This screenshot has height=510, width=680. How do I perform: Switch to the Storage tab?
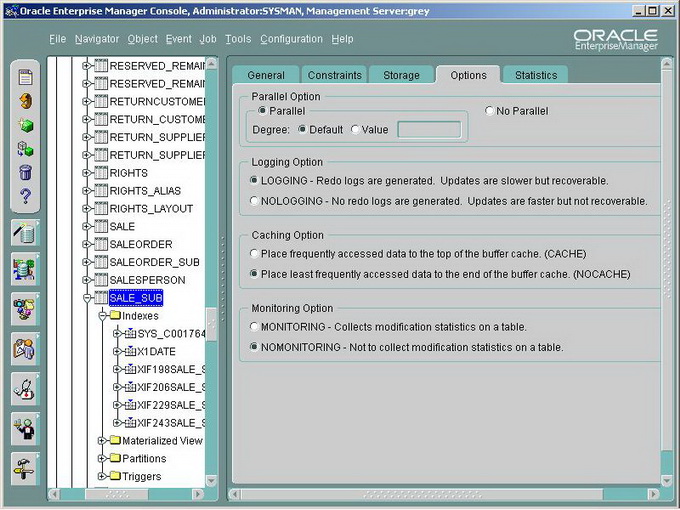pyautogui.click(x=401, y=75)
